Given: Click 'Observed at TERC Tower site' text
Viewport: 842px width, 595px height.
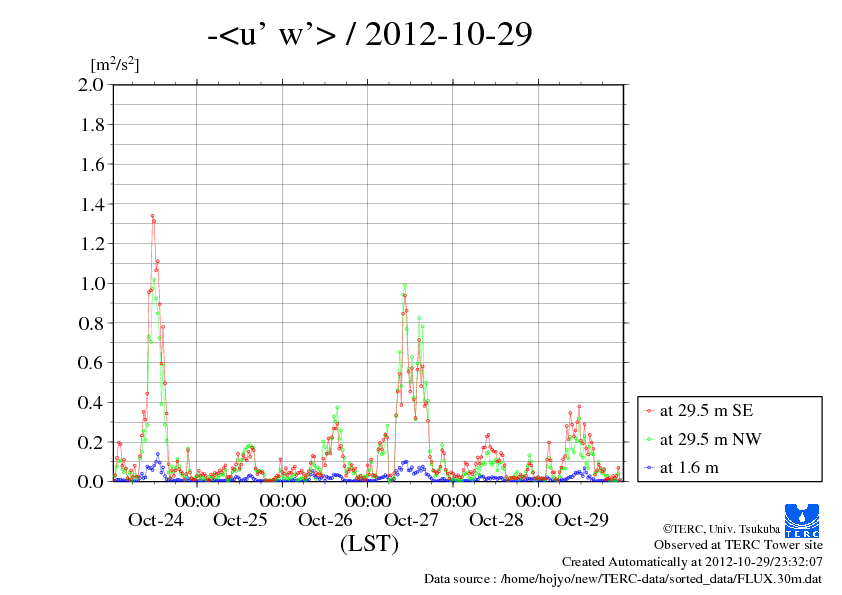Looking at the screenshot, I should [738, 545].
